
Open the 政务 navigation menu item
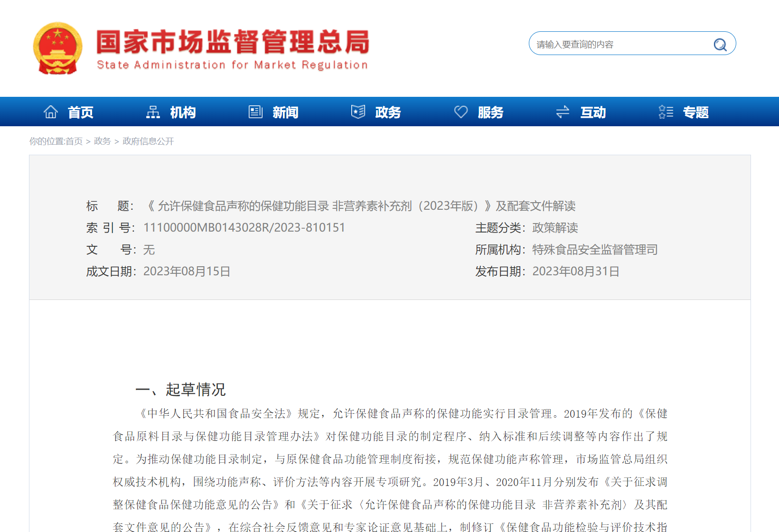388,112
